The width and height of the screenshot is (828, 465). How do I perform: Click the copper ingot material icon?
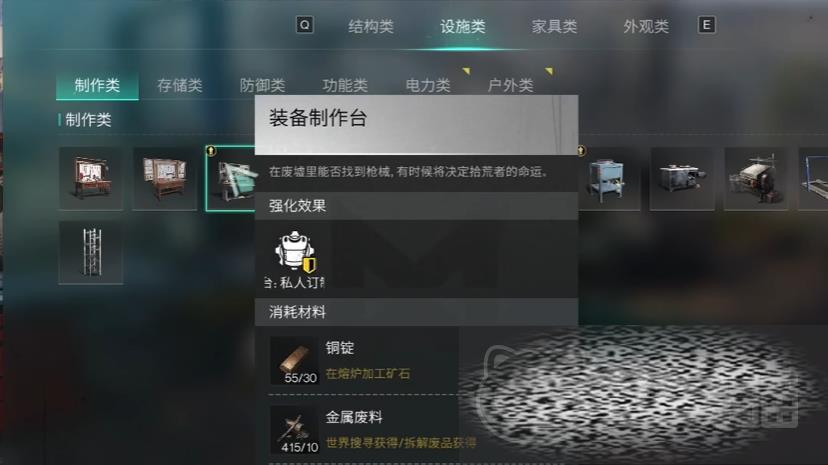pos(294,360)
